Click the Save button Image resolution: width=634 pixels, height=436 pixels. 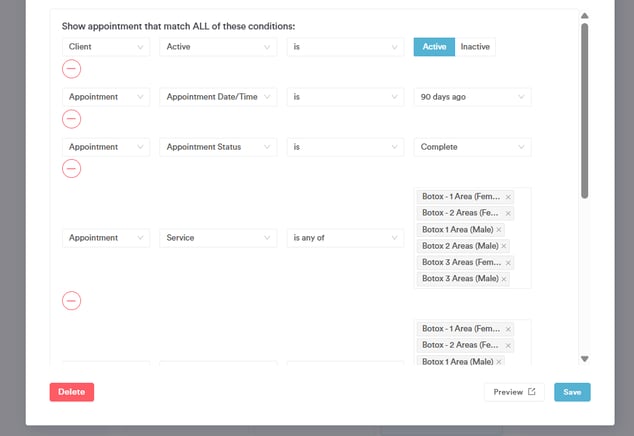(x=572, y=392)
